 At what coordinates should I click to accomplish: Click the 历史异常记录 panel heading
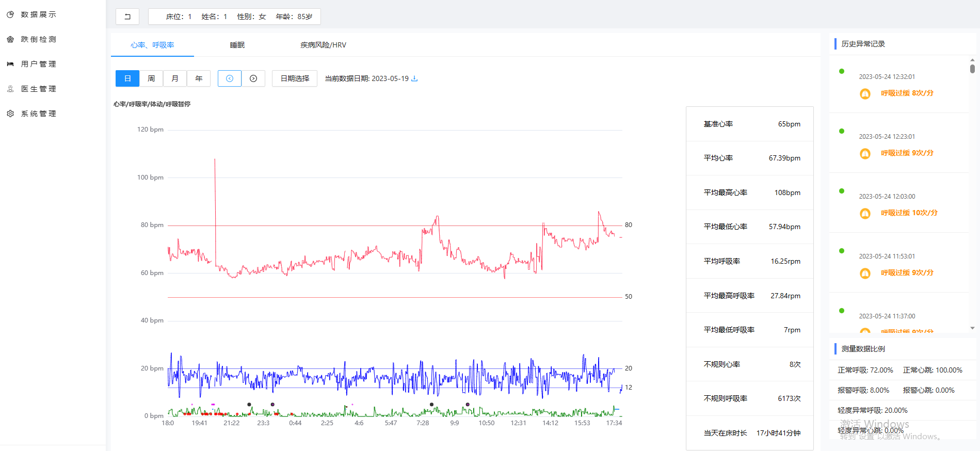pos(863,44)
